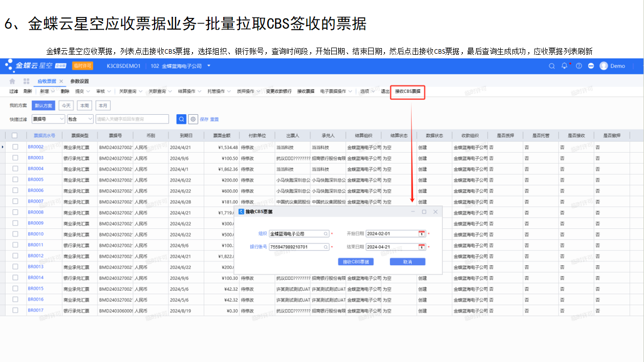Check the row checkbox for BR0004
This screenshot has width=644, height=362.
click(15, 168)
